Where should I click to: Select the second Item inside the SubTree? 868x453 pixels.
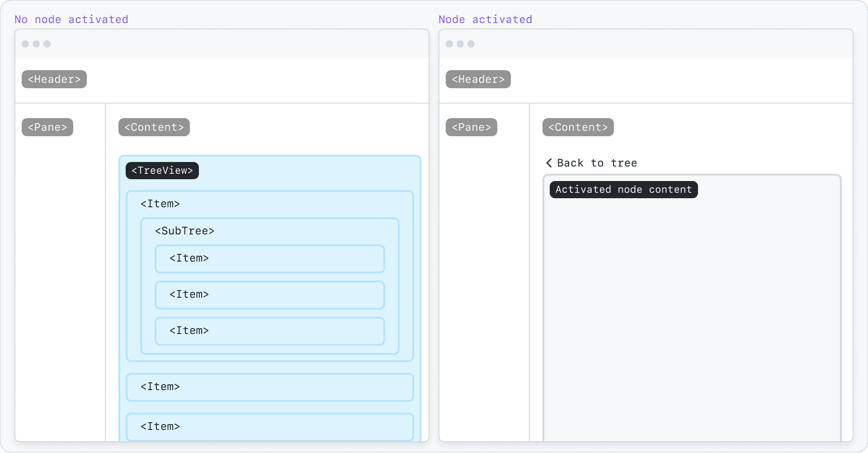click(270, 295)
